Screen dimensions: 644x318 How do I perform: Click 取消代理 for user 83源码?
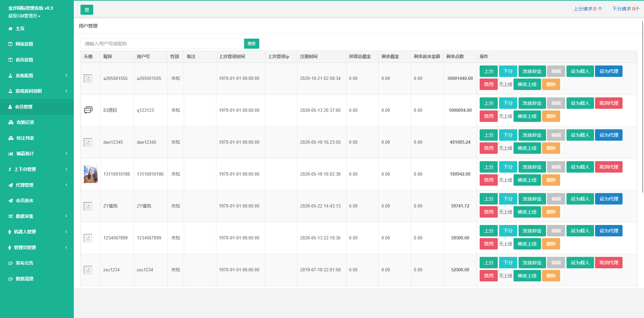click(x=608, y=103)
